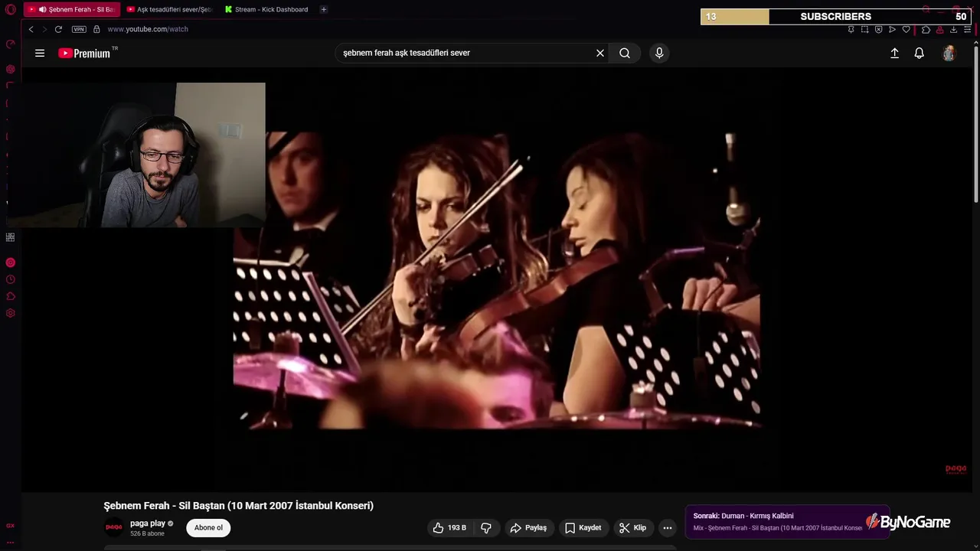Open second sidebar messenger icon

pos(11,69)
